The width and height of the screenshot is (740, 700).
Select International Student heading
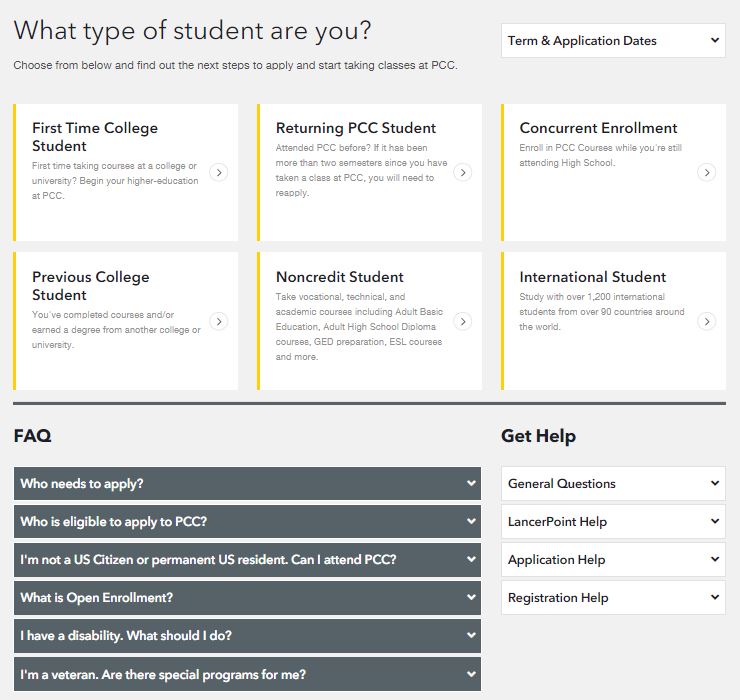(x=593, y=277)
